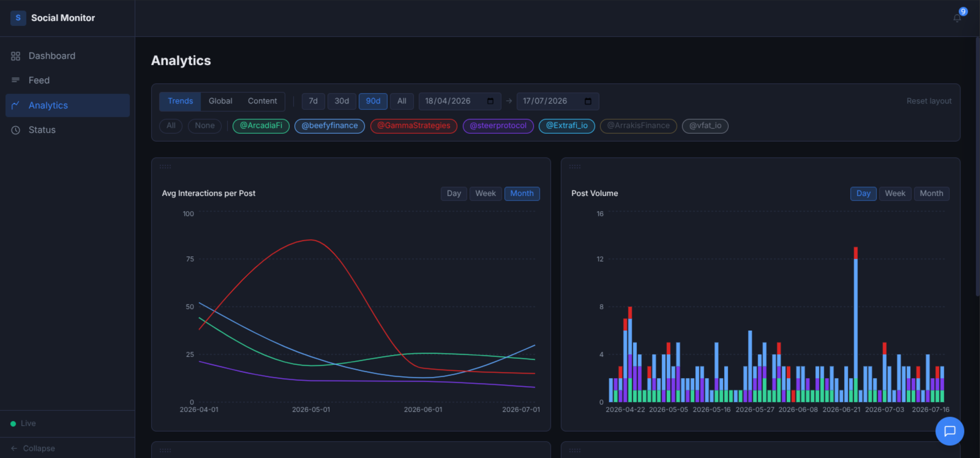Grab Avg Interactions panel drag handle
Viewport: 980px width, 458px height.
[165, 166]
